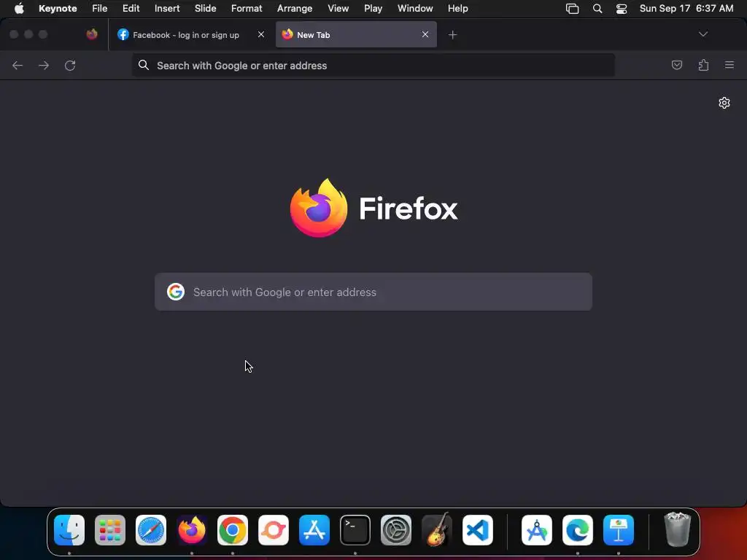Viewport: 747px width, 560px height.
Task: Go forward using the forward arrow
Action: click(44, 65)
